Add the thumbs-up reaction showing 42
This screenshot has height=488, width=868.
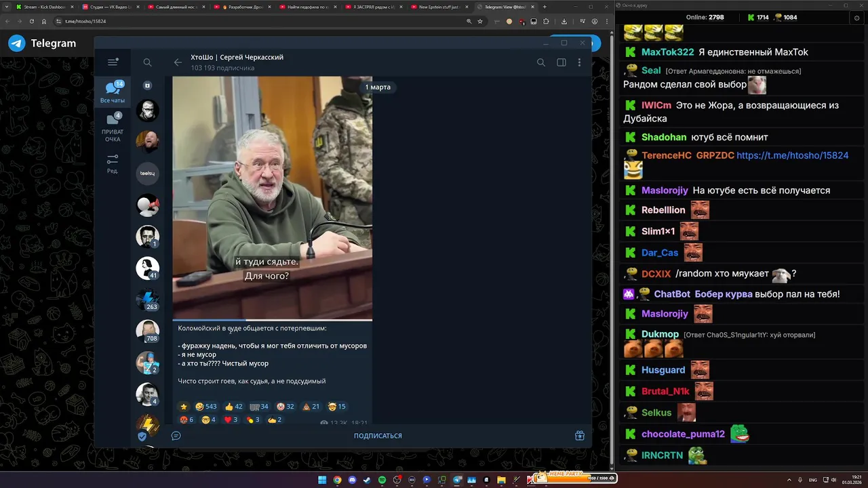(233, 407)
